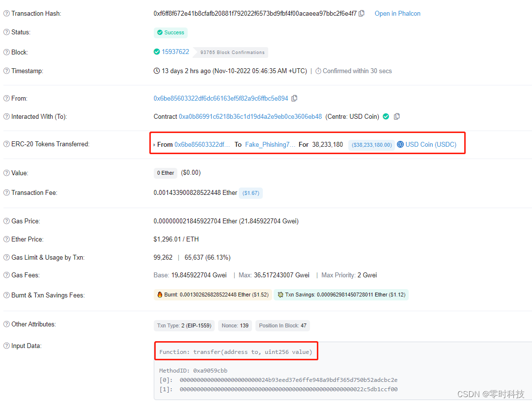
Task: Click the Ether Price value $1,296.01 / ETH
Action: click(x=176, y=239)
